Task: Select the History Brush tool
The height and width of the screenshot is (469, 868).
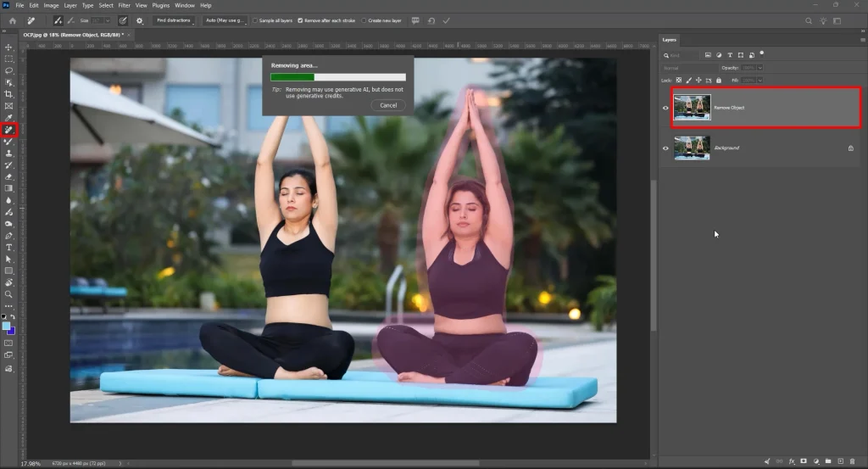Action: (8, 165)
